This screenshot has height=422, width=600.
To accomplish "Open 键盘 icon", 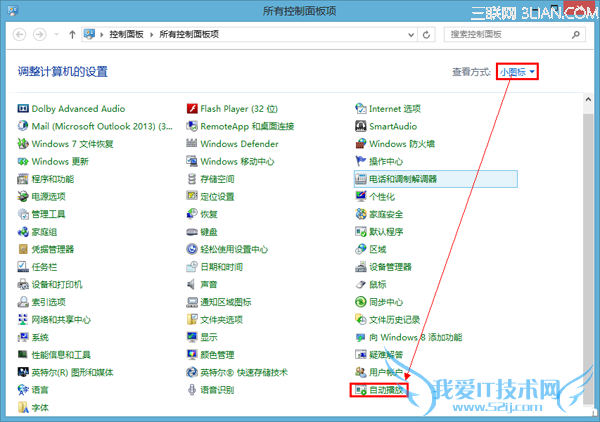I will pyautogui.click(x=192, y=232).
